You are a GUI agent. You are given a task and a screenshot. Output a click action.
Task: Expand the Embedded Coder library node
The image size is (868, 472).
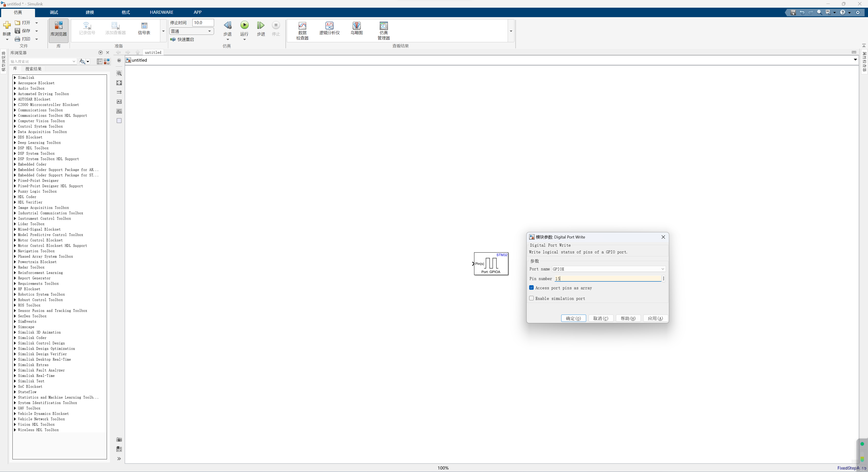[x=15, y=164]
